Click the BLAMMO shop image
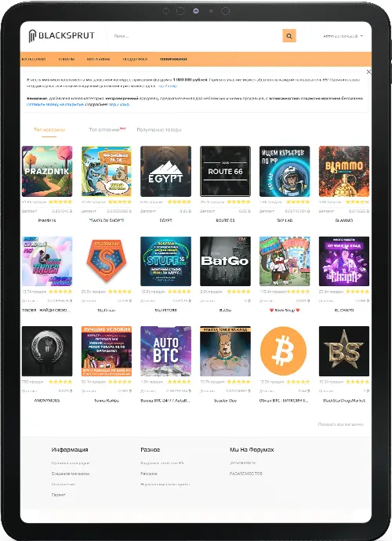This screenshot has height=541, width=392. point(344,171)
